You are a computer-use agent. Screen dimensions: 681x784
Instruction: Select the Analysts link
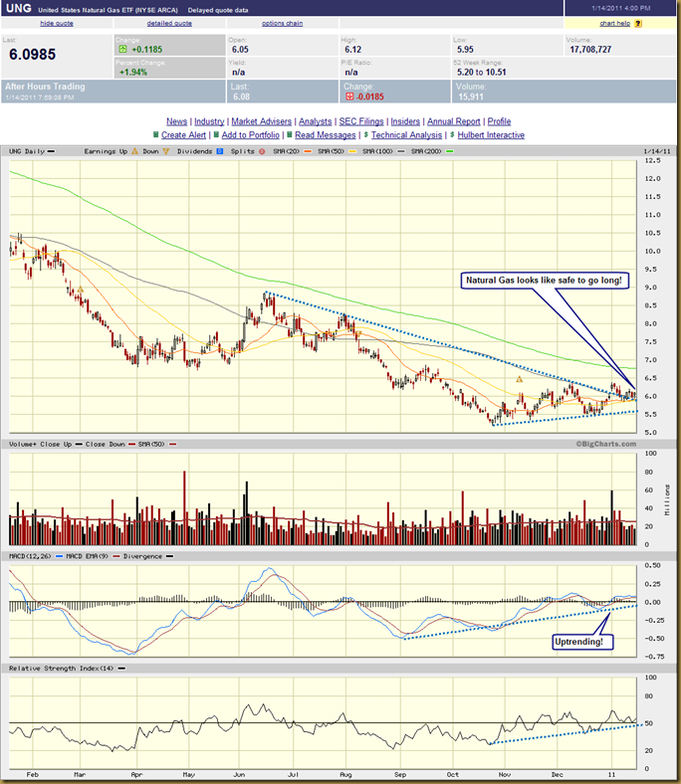316,121
